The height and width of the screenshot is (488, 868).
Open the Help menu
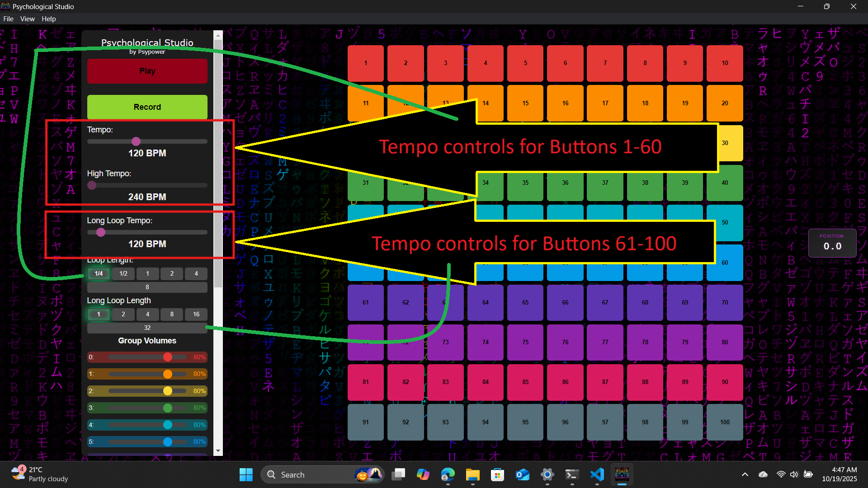[x=48, y=19]
